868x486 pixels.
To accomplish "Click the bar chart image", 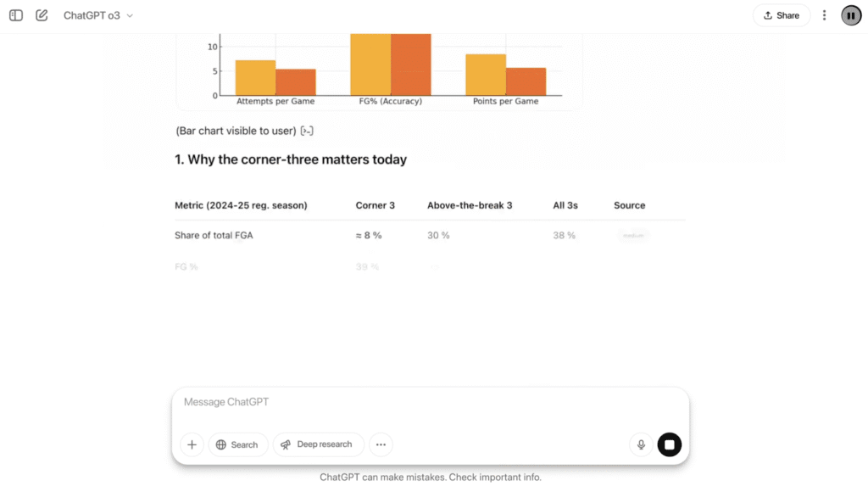I will [x=379, y=68].
